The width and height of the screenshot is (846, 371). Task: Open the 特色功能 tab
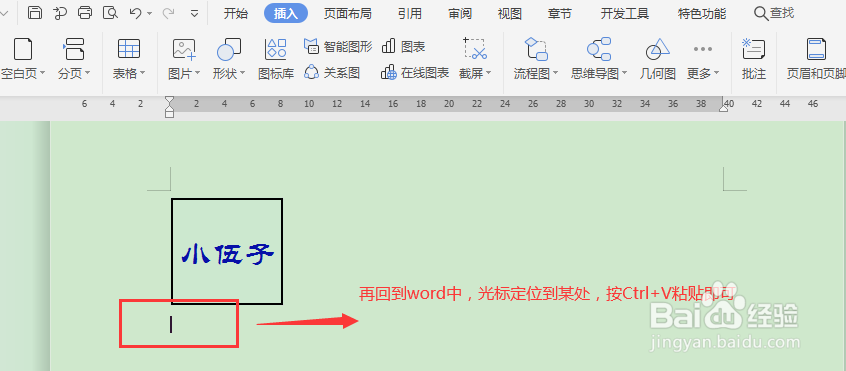[702, 13]
